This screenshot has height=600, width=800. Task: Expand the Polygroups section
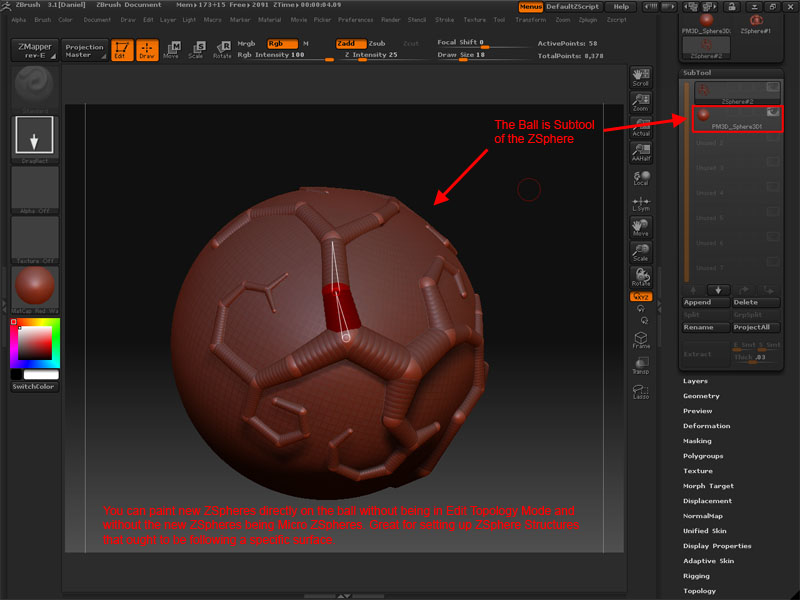pos(703,456)
